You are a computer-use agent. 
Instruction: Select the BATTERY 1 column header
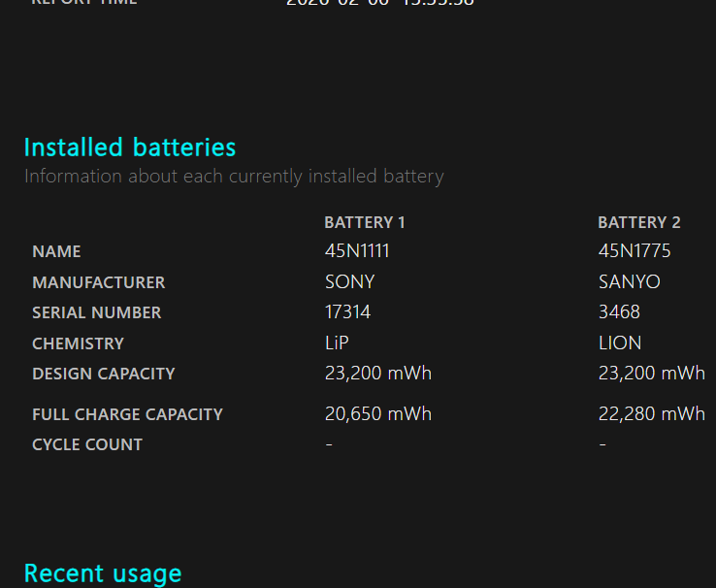365,222
